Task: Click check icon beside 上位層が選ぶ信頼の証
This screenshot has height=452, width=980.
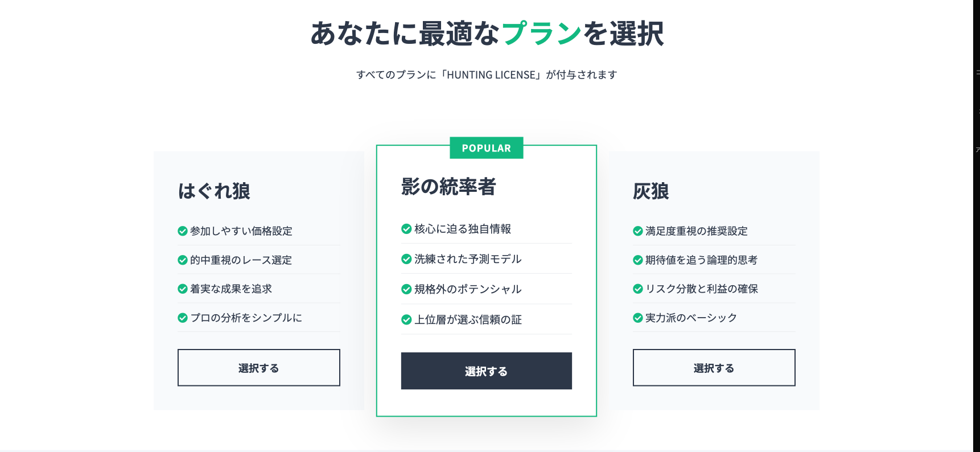Action: [x=406, y=320]
